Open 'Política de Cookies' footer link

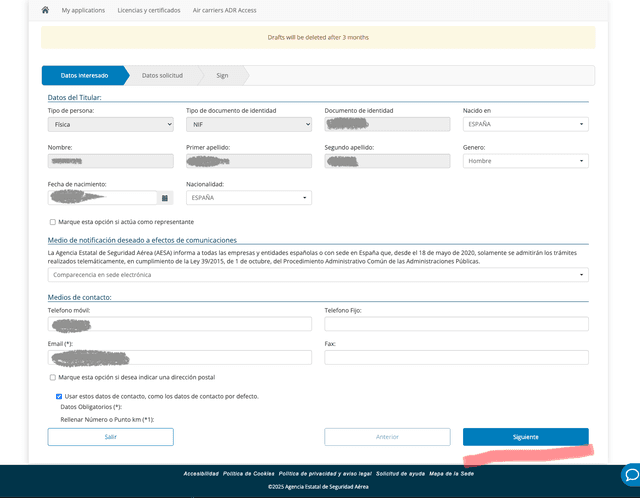[248, 473]
